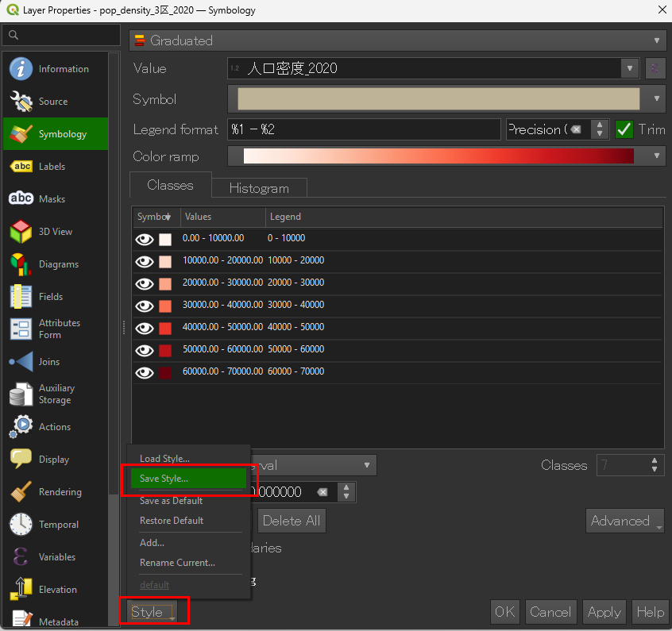Switch to the Histogram tab

[x=259, y=188]
